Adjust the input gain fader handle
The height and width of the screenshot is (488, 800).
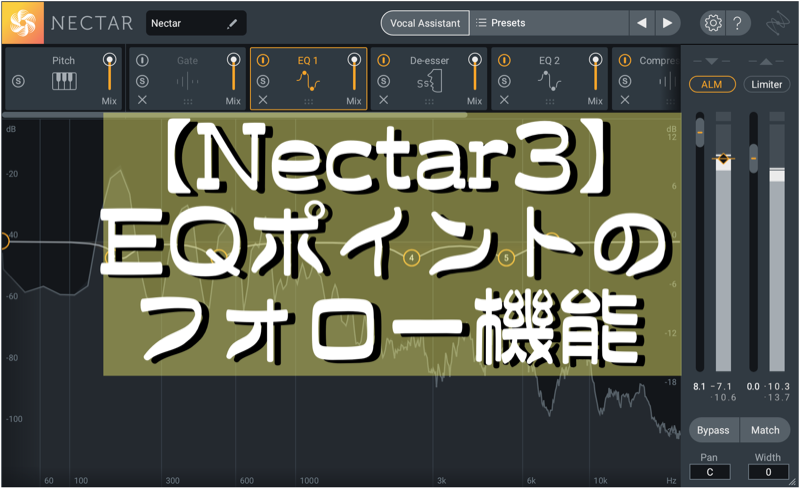tap(700, 132)
